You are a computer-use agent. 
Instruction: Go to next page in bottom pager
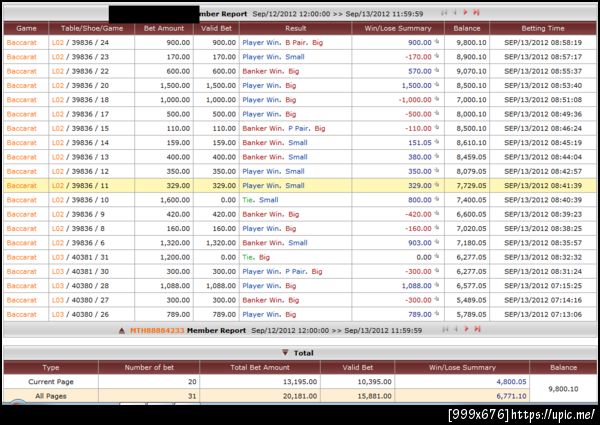coord(466,329)
